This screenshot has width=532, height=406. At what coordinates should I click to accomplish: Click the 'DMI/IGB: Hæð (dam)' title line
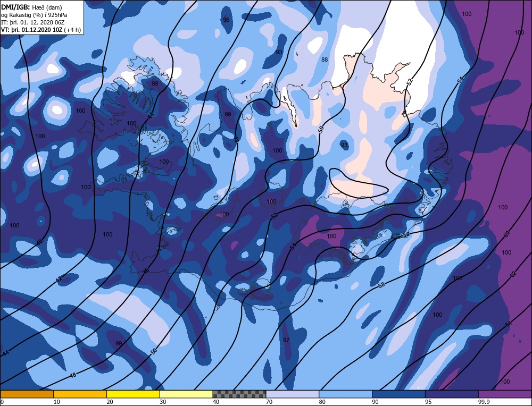coord(31,7)
